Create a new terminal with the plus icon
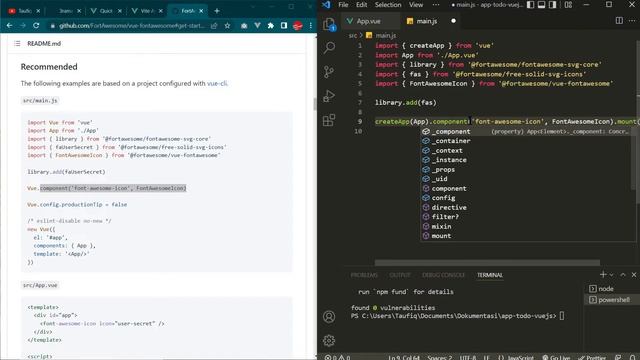This screenshot has width=640, height=360. tap(603, 275)
